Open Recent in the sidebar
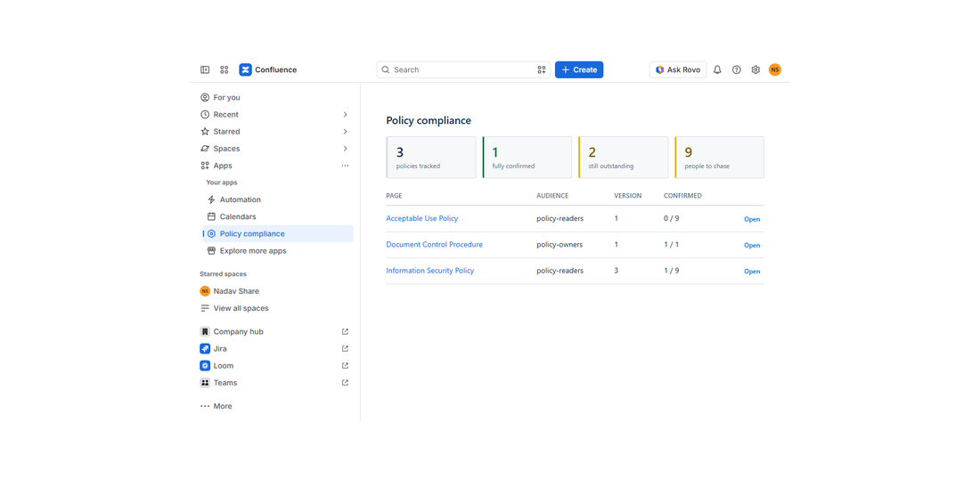This screenshot has width=980, height=479. pos(225,114)
